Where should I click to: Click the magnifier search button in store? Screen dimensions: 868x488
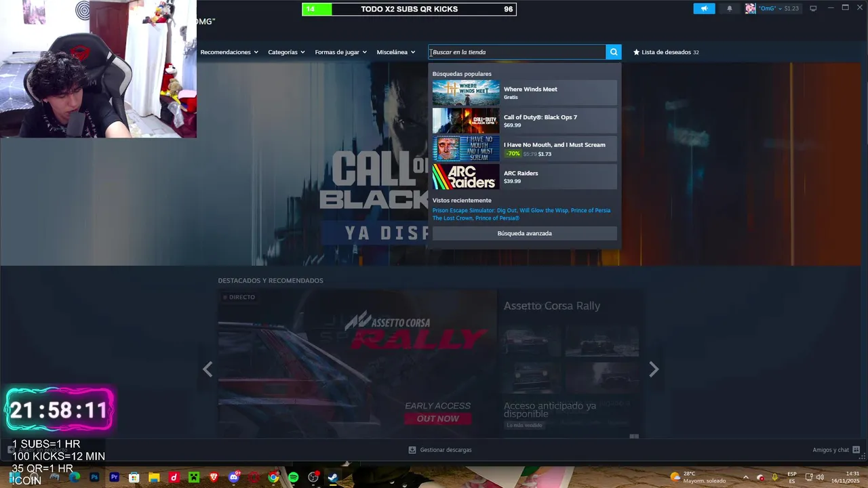[x=614, y=52]
